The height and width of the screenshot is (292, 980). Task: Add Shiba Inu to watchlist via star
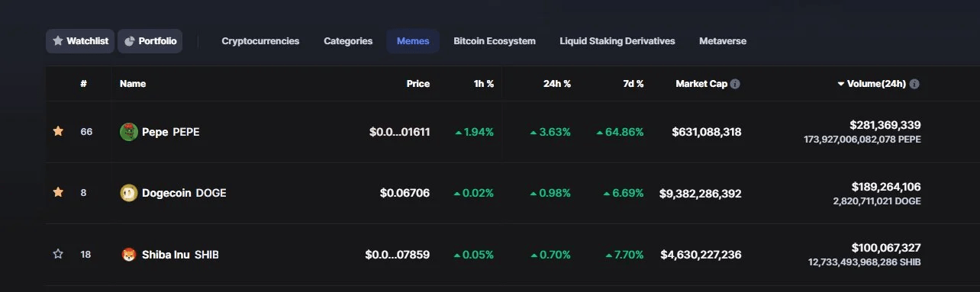coord(58,254)
